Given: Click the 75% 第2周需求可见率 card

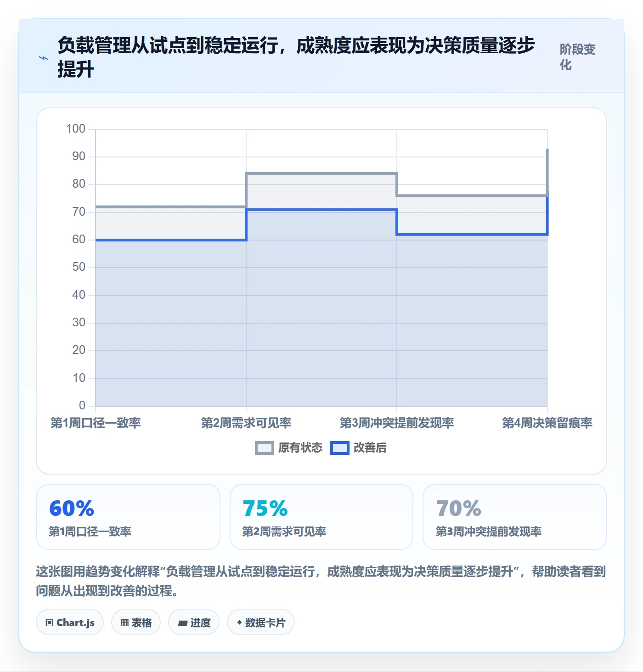Looking at the screenshot, I should pyautogui.click(x=321, y=517).
